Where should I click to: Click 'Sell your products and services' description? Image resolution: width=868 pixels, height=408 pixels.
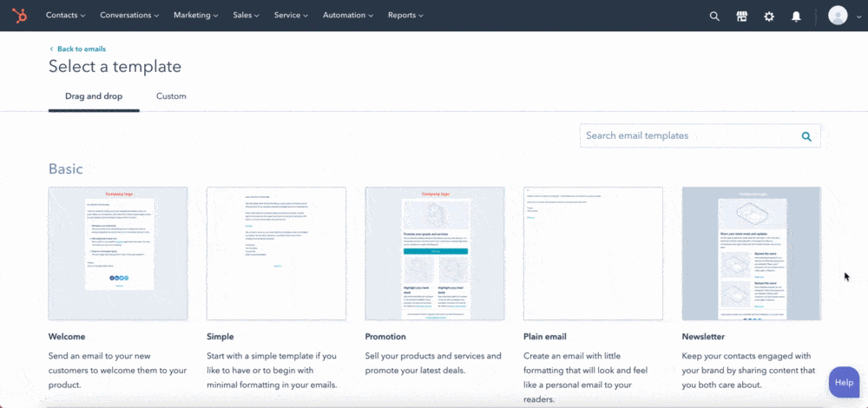(x=433, y=363)
